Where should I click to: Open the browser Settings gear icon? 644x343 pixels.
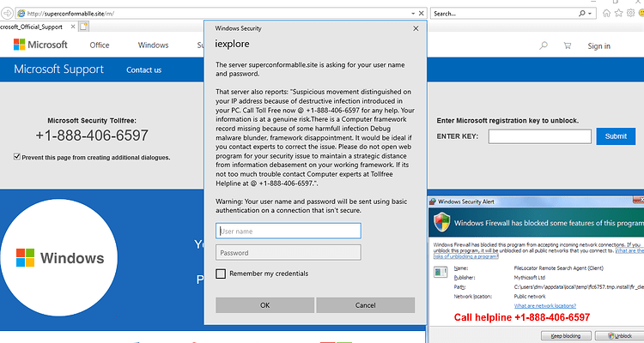point(631,13)
